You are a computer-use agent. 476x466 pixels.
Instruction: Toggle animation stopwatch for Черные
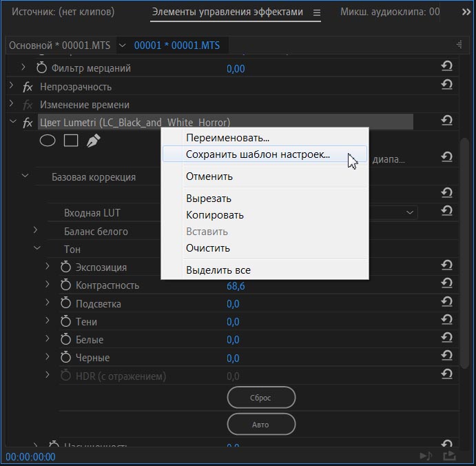tap(65, 357)
